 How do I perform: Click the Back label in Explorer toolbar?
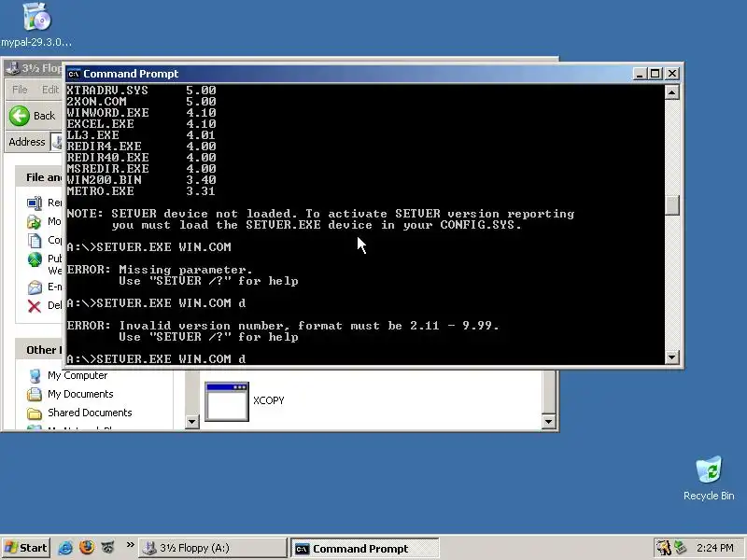coord(44,116)
